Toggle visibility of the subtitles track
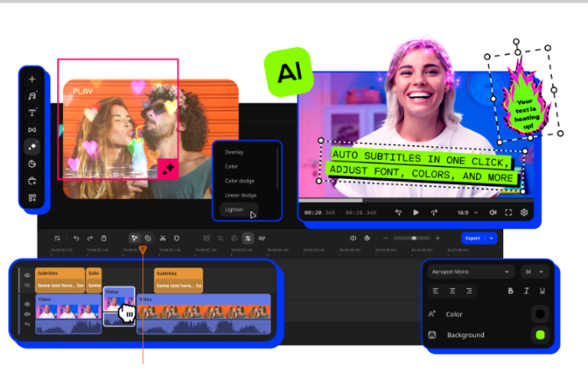Viewport: 588px width, 373px height. click(28, 276)
